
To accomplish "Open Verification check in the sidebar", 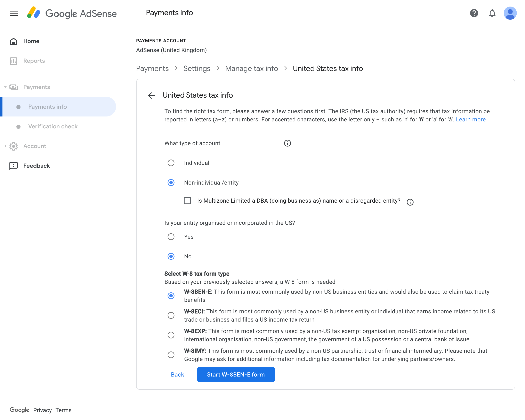I will click(53, 126).
